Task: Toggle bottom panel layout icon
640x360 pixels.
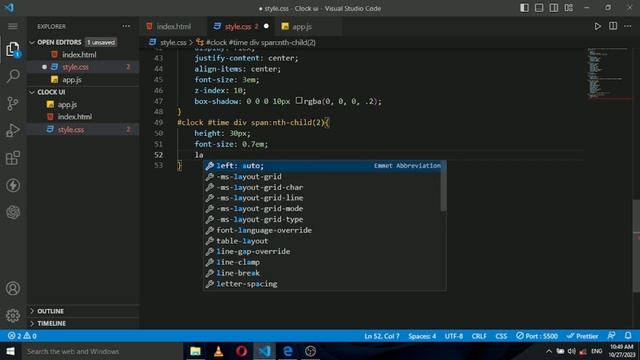Action: 539,8
